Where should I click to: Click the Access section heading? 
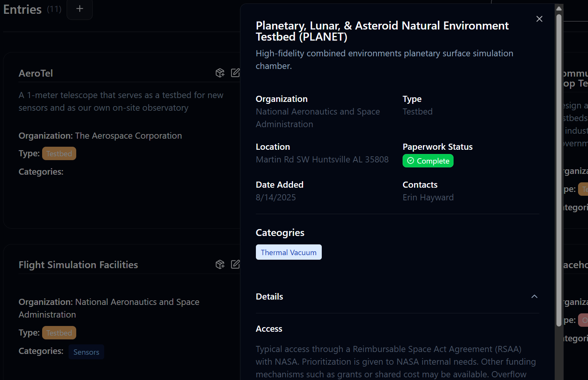(x=269, y=329)
